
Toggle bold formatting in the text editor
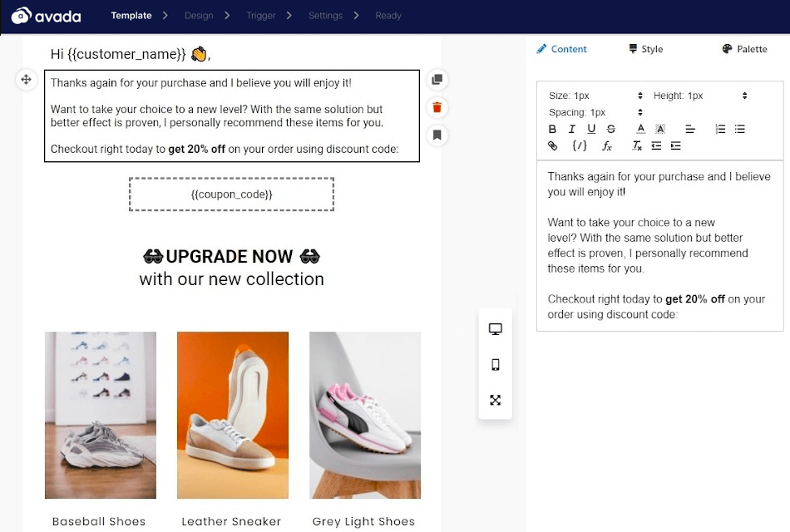coord(552,129)
